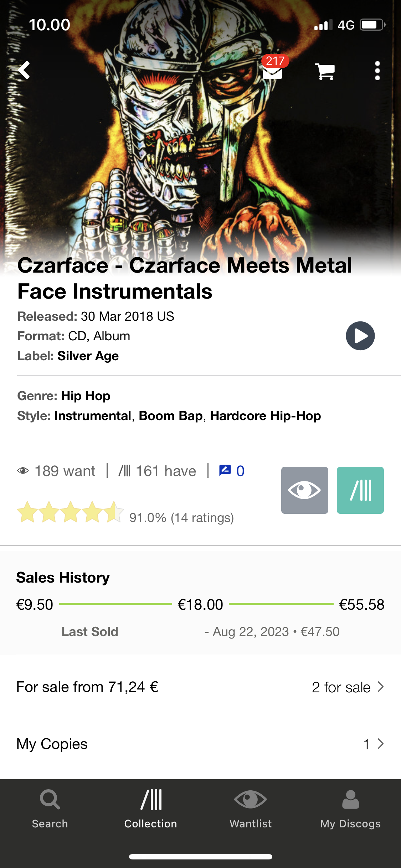Toggle the gray wantlist eye button

pyautogui.click(x=304, y=490)
